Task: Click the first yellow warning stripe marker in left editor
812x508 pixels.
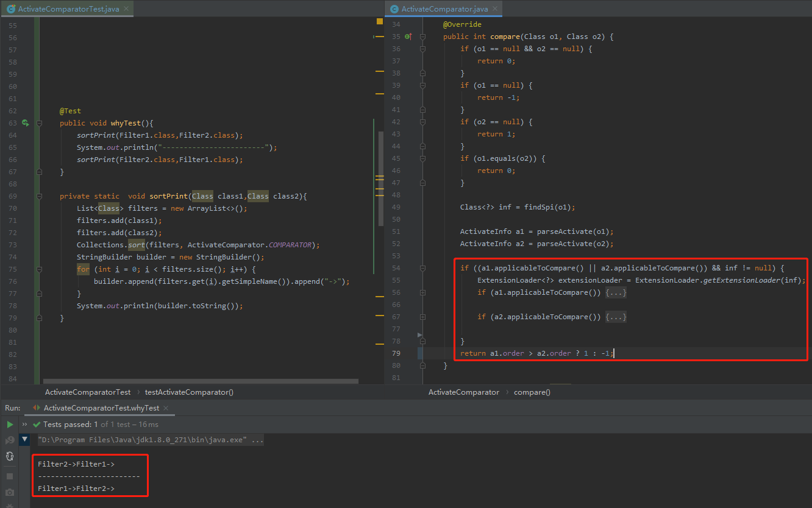Action: click(x=379, y=37)
